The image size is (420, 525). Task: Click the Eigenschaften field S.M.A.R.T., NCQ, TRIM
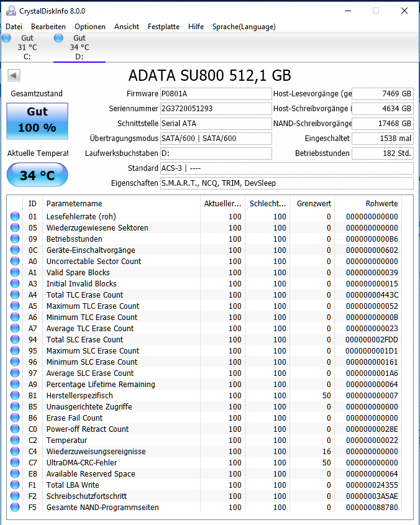coord(286,183)
